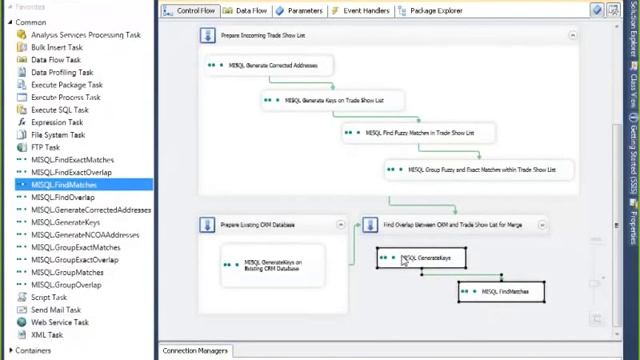Screen dimensions: 640x360
Task: Switch to the Control Flow tab
Action: (x=191, y=11)
